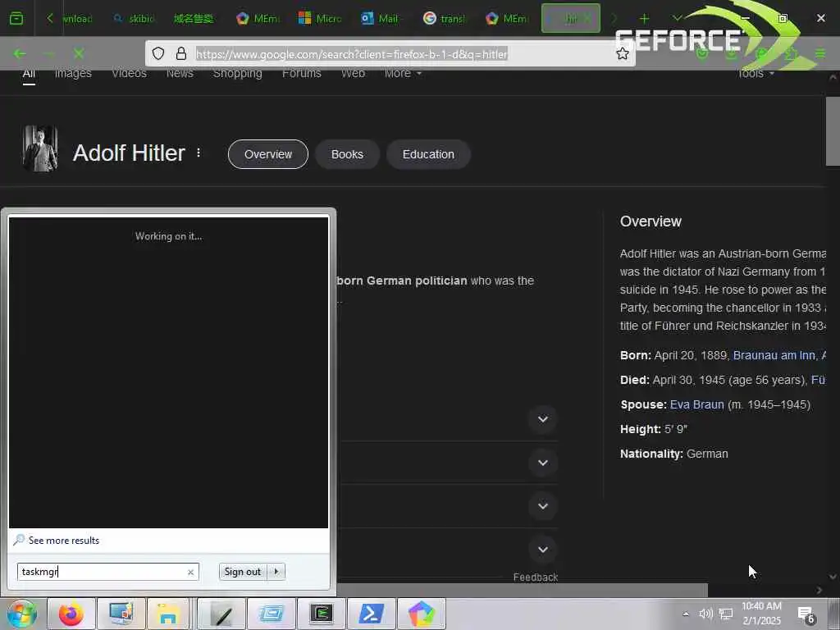Stop page loading with the X button
Viewport: 840px width, 630px height.
79,53
